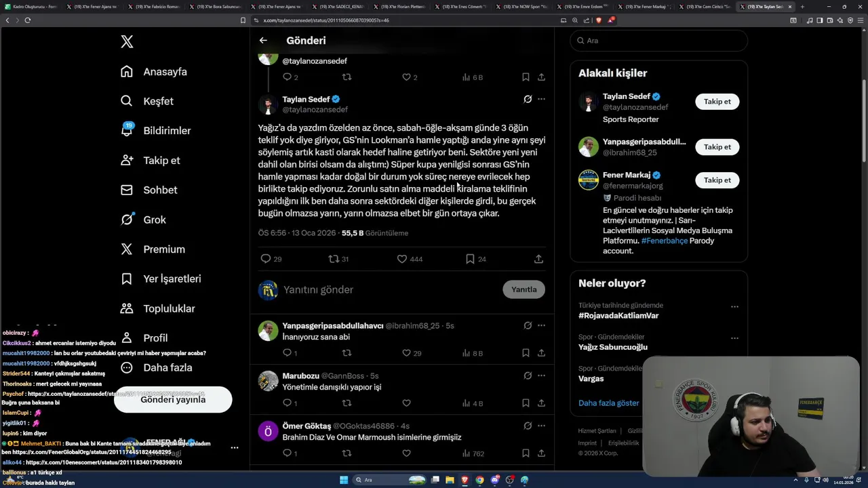This screenshot has height=488, width=868.
Task: Open Takip et sidebar item
Action: (150, 161)
